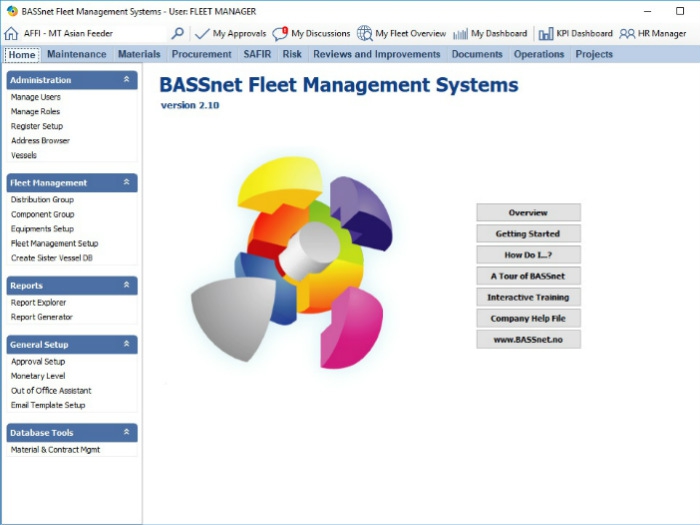700x525 pixels.
Task: Open Out of Office Assistant link
Action: pos(51,391)
